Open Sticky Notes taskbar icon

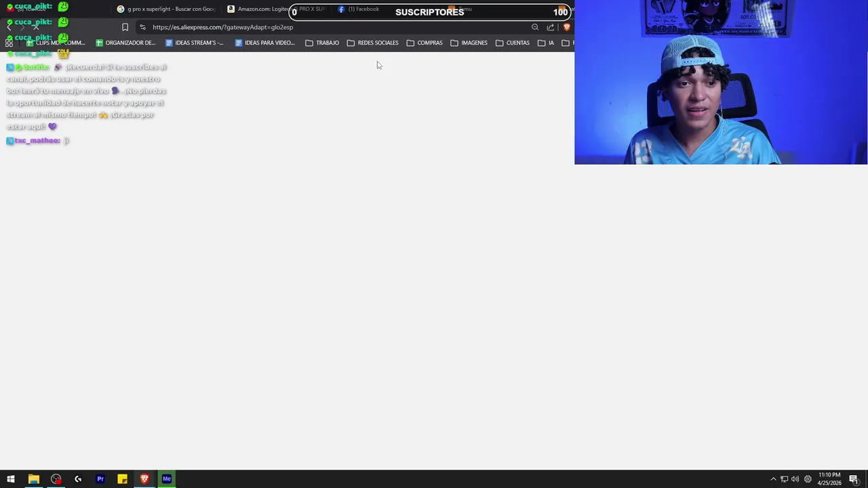122,479
